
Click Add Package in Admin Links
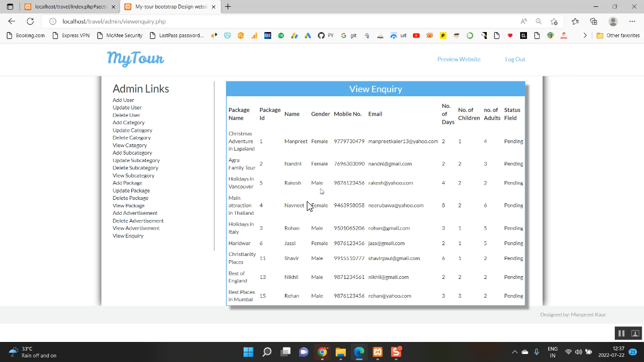coord(127,183)
